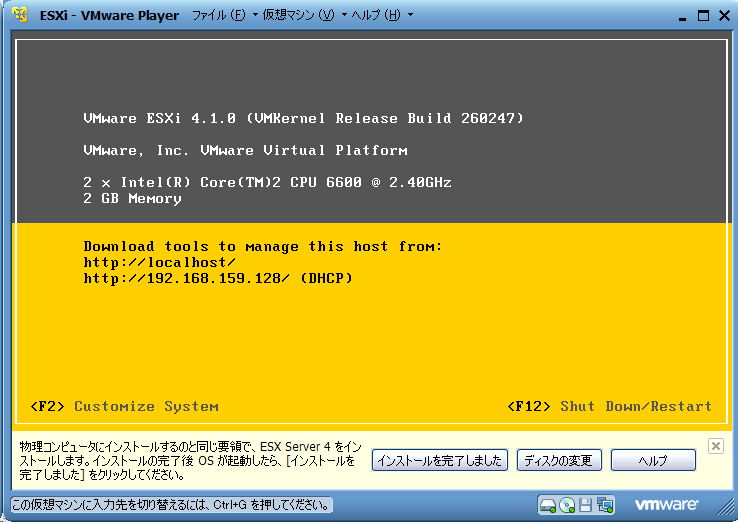The height and width of the screenshot is (522, 738).
Task: Open the 仮想マシン (V) menu
Action: 298,15
